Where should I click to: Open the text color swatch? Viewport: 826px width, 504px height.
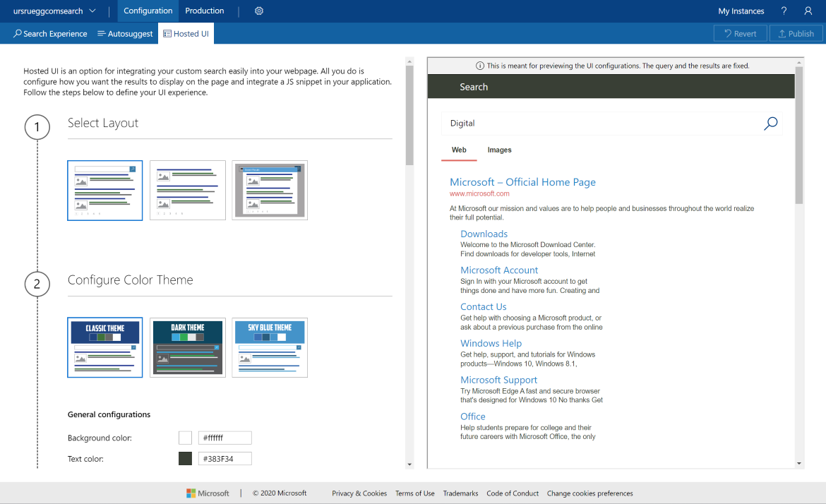tap(186, 459)
